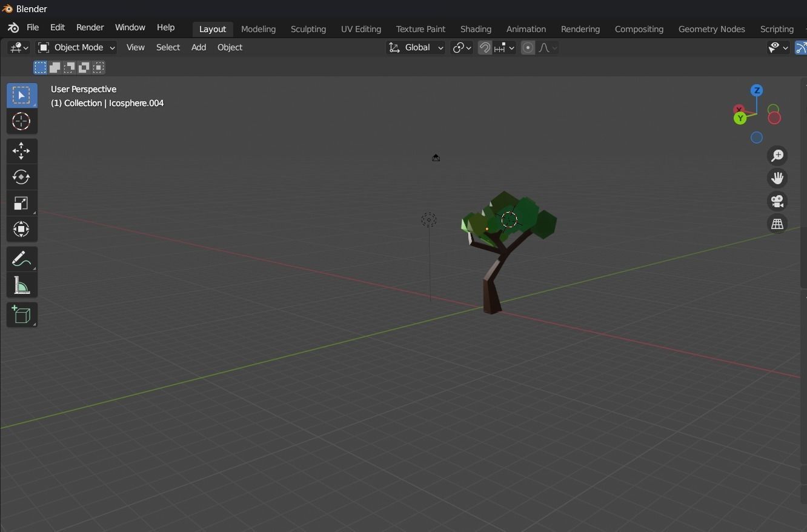The width and height of the screenshot is (807, 532).
Task: Open the Render menu
Action: pos(90,28)
